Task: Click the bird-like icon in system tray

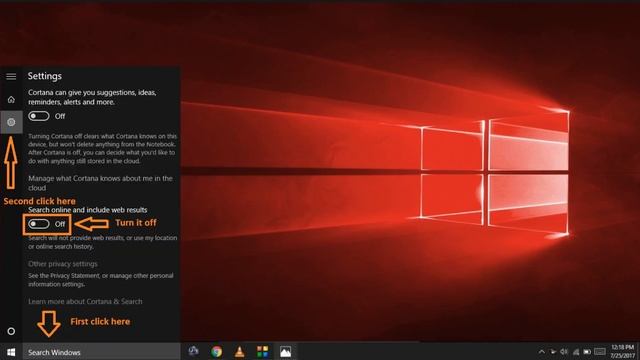Action: (x=553, y=351)
